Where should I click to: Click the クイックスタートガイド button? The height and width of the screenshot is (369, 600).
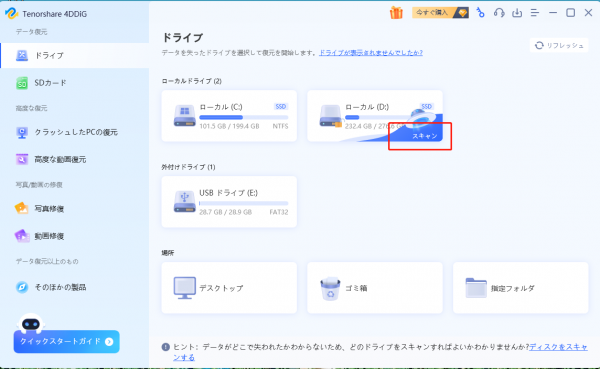click(67, 341)
